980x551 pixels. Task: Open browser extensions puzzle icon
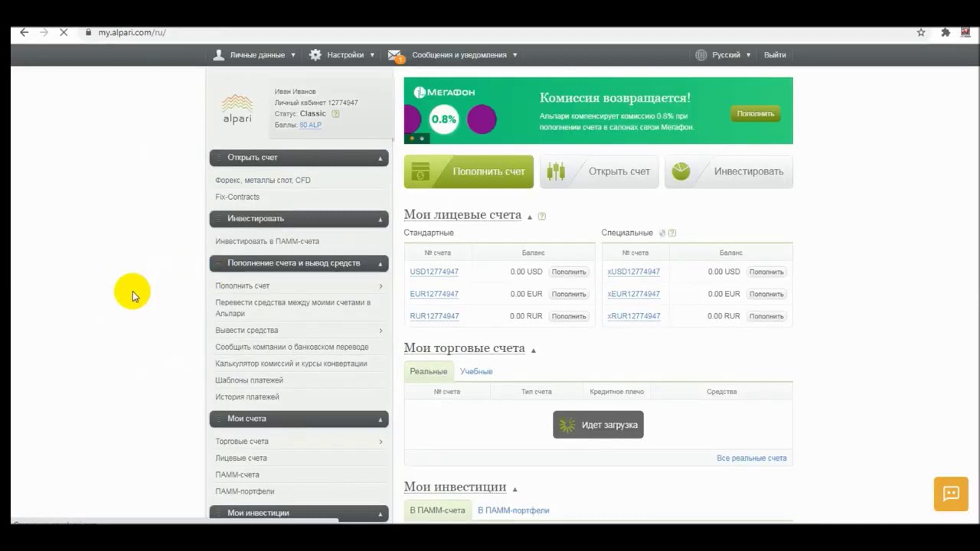point(946,32)
